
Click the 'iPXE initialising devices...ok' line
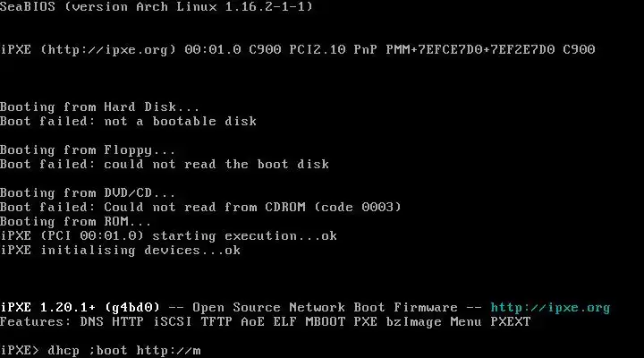pyautogui.click(x=120, y=251)
